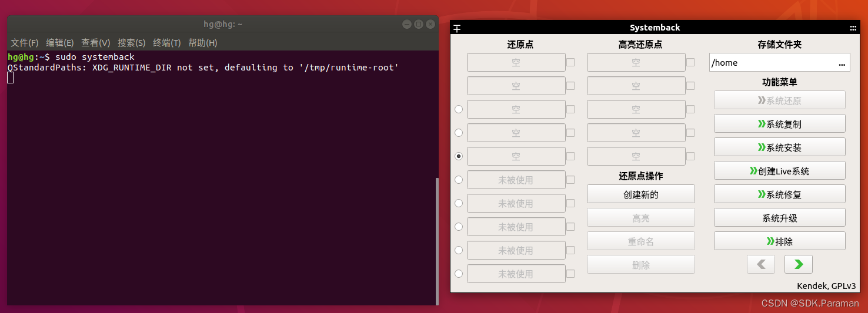This screenshot has width=868, height=313.
Task: Select the already-filled restore point radio button
Action: 459,156
